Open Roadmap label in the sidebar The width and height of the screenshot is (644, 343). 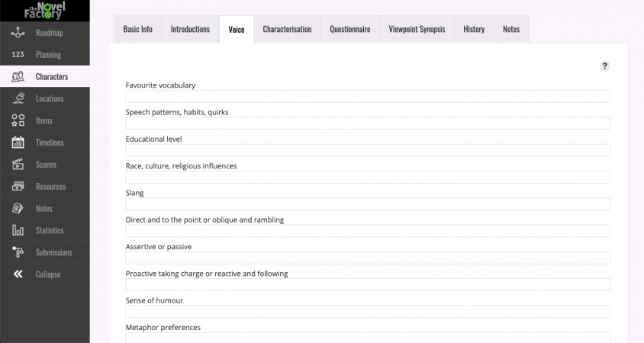pyautogui.click(x=50, y=33)
